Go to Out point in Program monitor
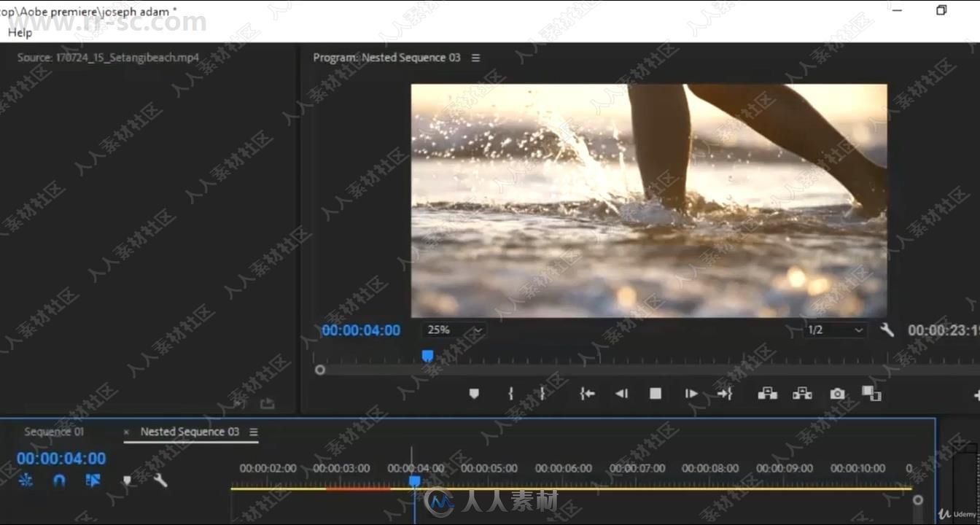The width and height of the screenshot is (980, 525). (724, 394)
